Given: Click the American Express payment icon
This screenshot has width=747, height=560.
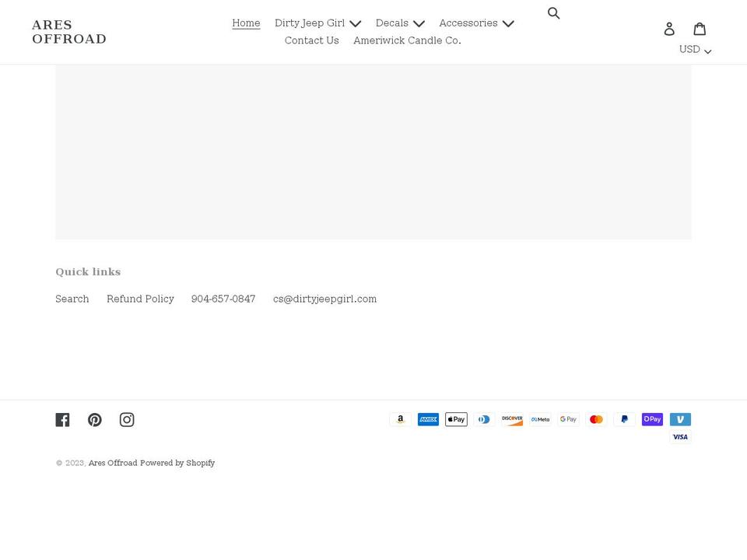Looking at the screenshot, I should 428,419.
